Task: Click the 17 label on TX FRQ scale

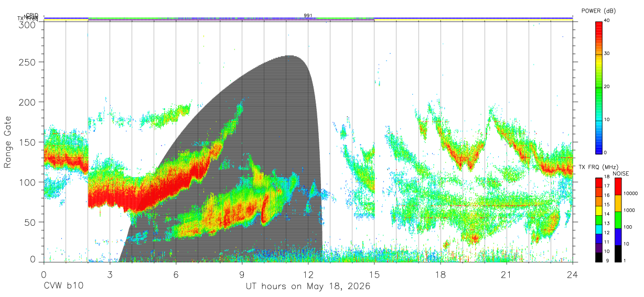Action: point(606,186)
